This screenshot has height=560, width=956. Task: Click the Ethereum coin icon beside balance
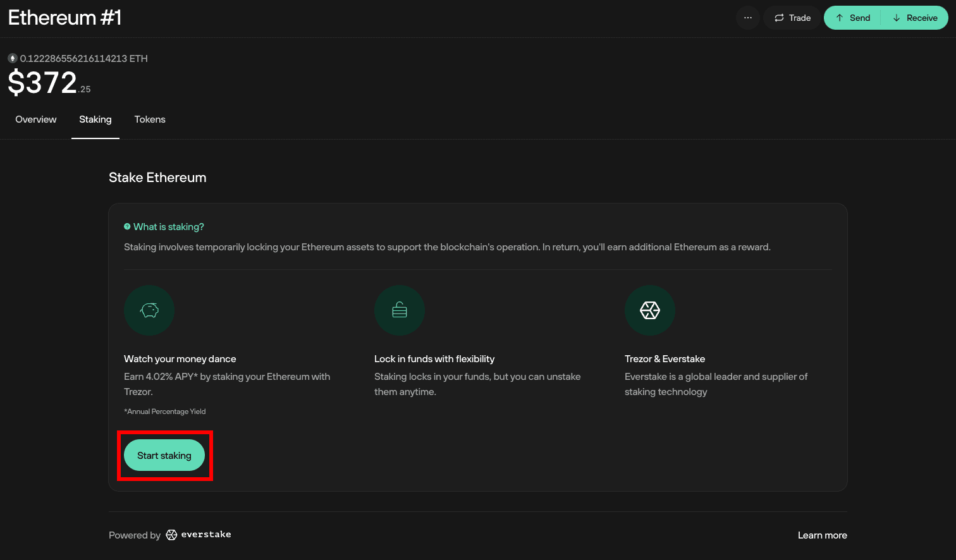(x=13, y=58)
